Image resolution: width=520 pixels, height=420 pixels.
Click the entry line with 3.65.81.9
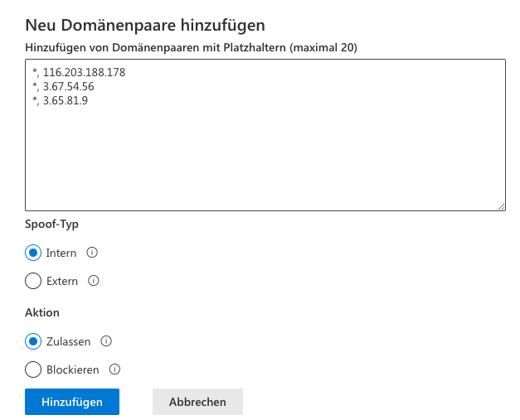(61, 101)
